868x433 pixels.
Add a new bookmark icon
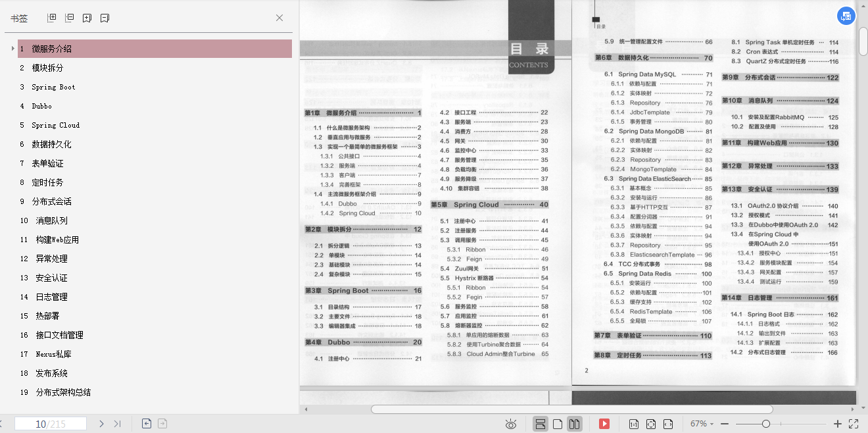[87, 18]
